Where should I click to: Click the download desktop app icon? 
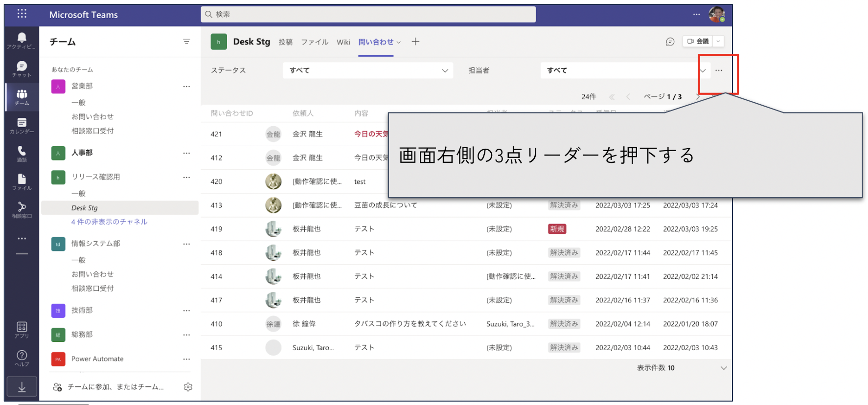click(22, 387)
